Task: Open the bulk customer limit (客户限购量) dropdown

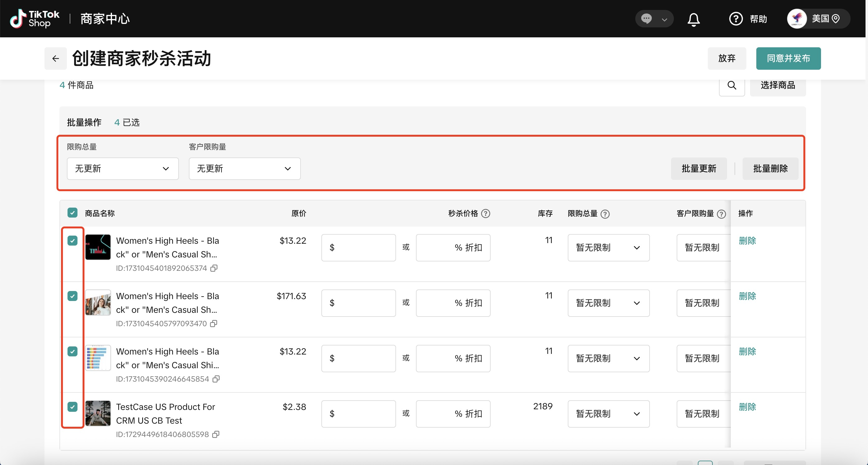Action: (x=244, y=169)
